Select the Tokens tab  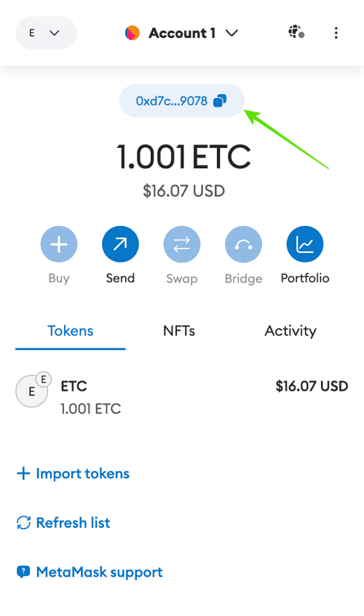(x=70, y=331)
